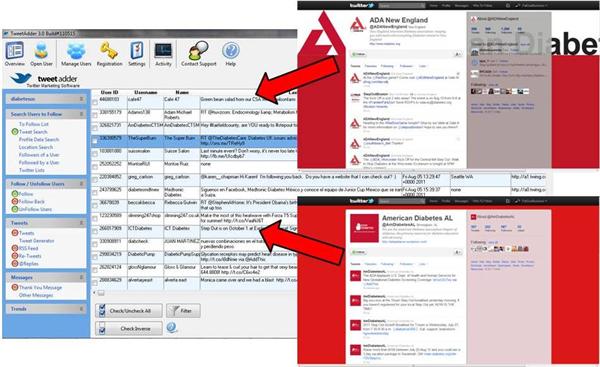The height and width of the screenshot is (367, 600).
Task: Collapse the Follow / Unfollow Users section
Action: click(x=82, y=184)
